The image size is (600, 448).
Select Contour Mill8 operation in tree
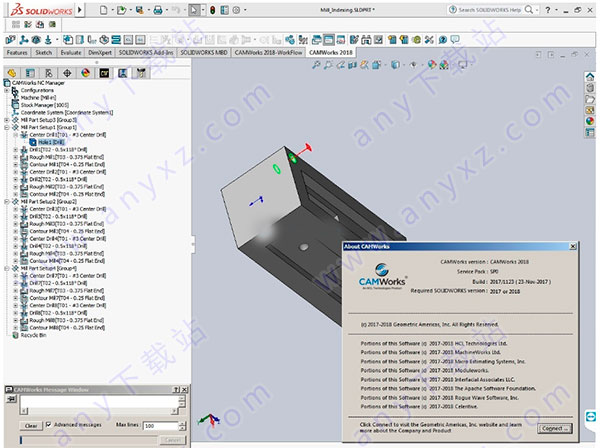67,328
